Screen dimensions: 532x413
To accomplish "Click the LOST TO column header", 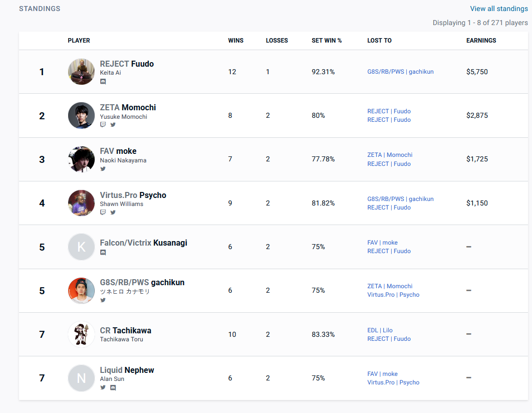I will pos(379,41).
